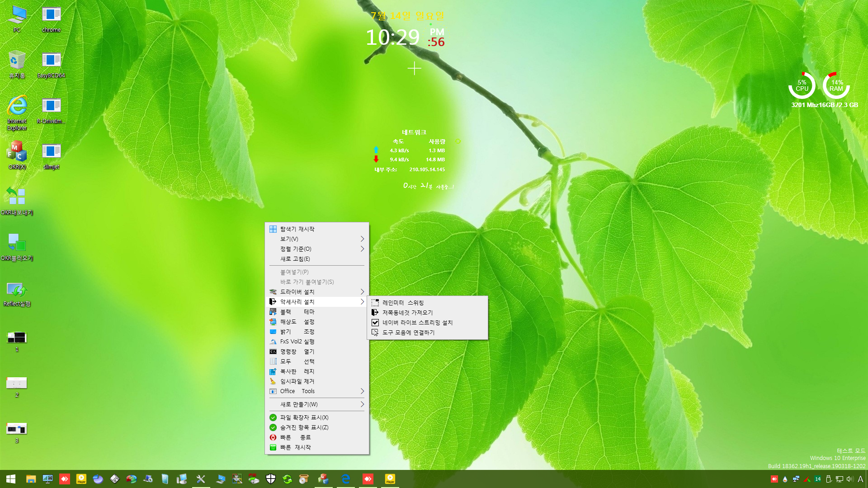
Task: Choose 탐색기 재시작 from context menu
Action: pyautogui.click(x=316, y=229)
